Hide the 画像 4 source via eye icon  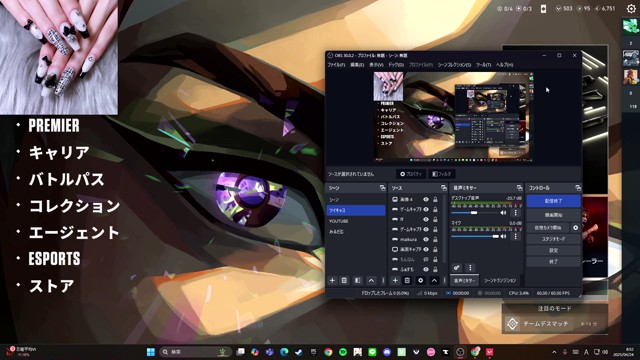(426, 200)
